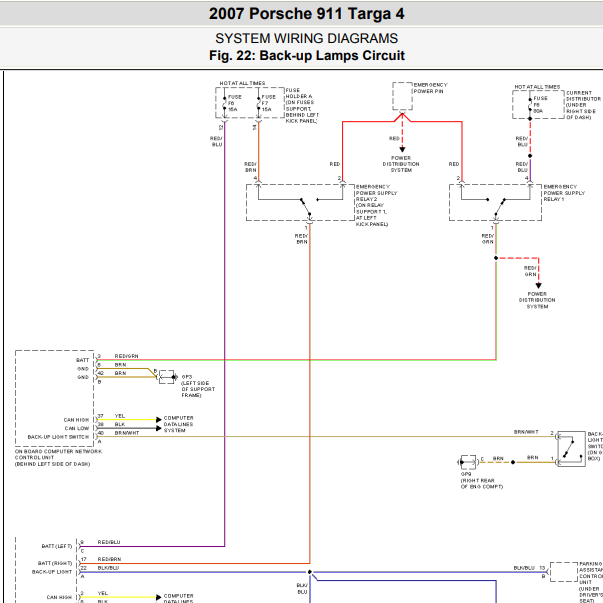Select the FUSE F6 15A symbol
Image resolution: width=603 pixels, height=603 pixels.
[225, 104]
